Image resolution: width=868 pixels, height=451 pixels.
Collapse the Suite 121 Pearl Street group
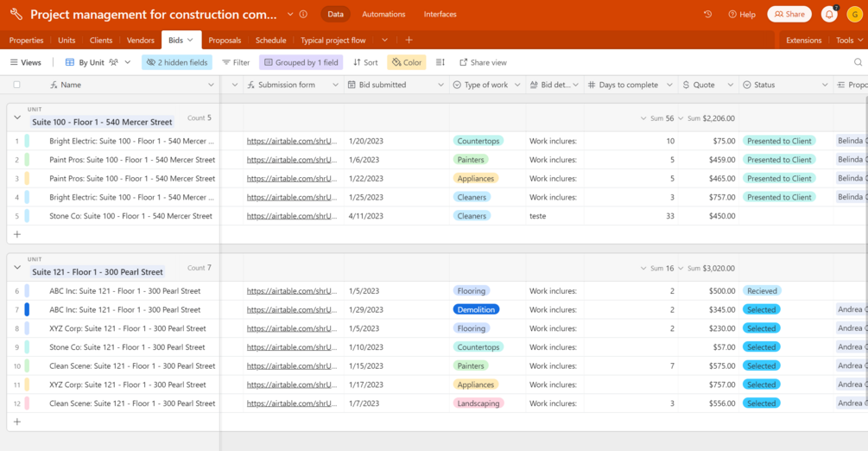point(17,268)
